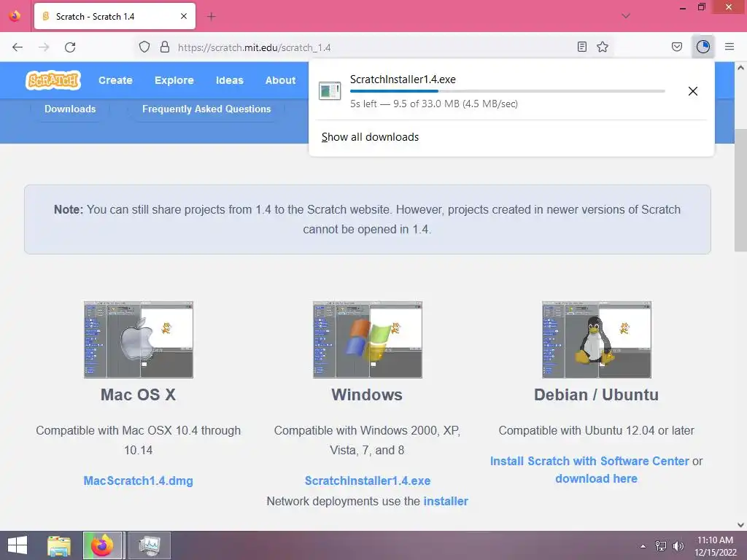Select the Frequently Asked Questions tab

[206, 109]
